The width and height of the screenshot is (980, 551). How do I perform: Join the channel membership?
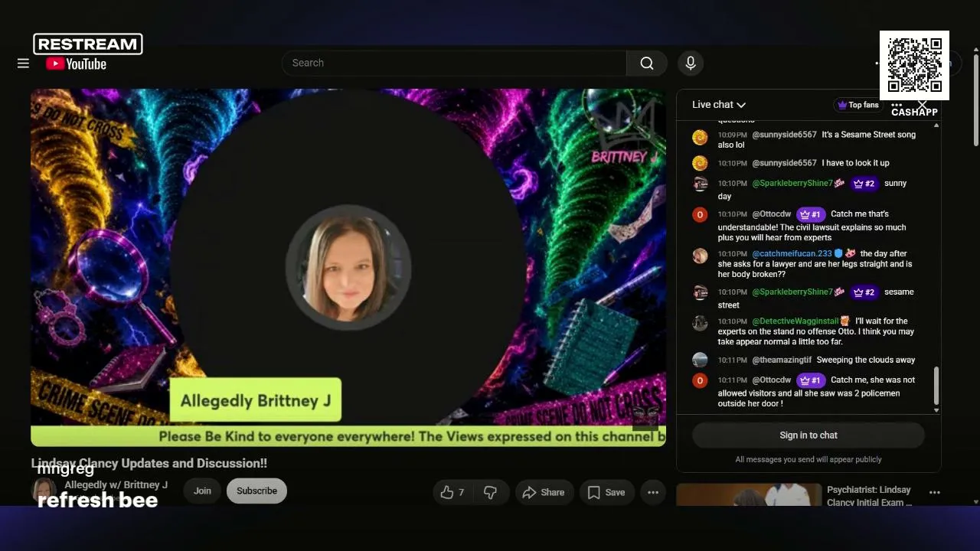pos(202,491)
